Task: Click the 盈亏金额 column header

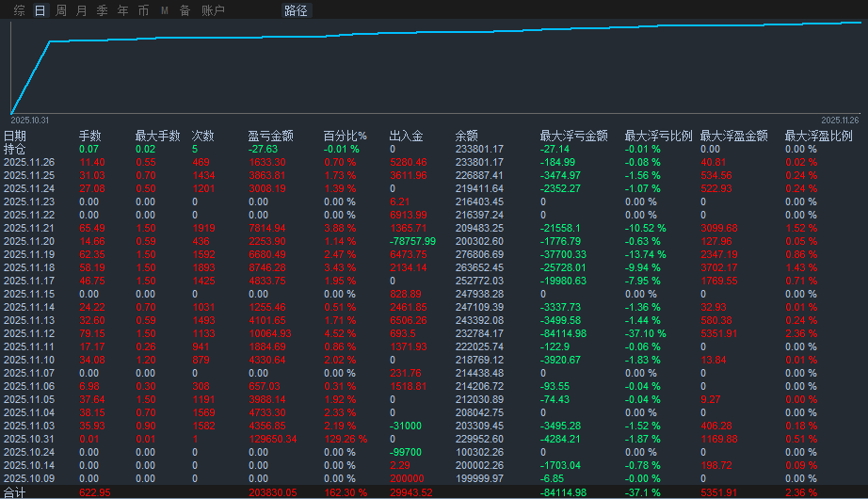Action: (x=271, y=136)
